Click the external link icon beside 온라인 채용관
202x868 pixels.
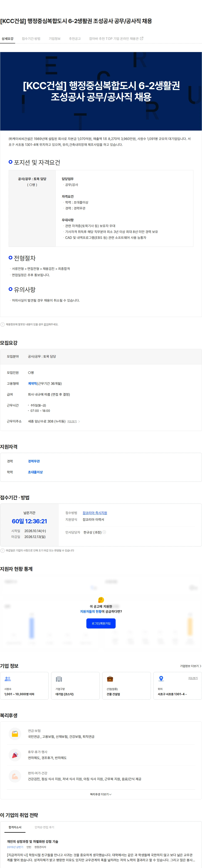click(x=142, y=38)
